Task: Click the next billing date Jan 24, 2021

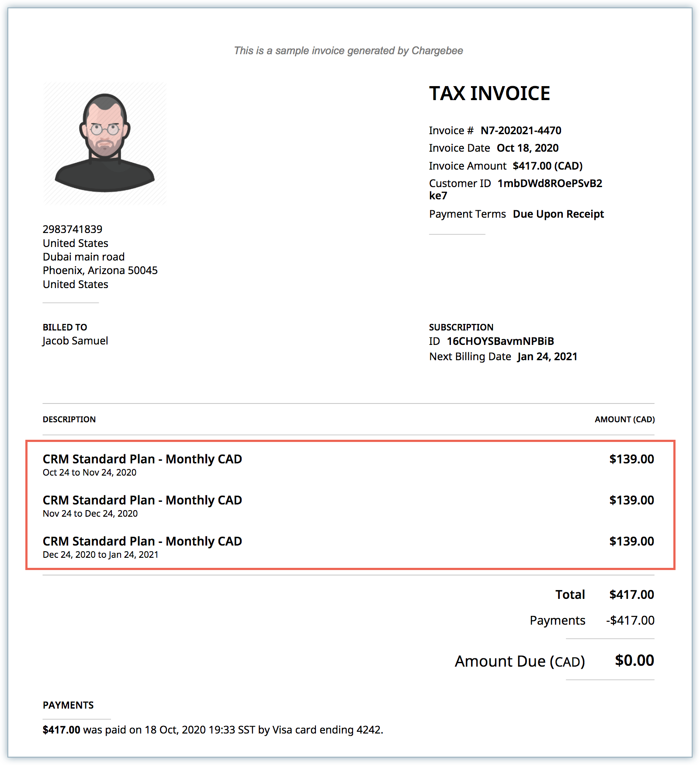Action: (547, 357)
